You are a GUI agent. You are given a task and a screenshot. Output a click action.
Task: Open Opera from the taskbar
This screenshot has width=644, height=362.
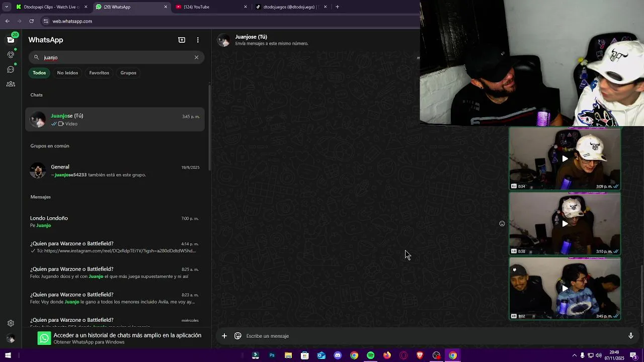404,355
